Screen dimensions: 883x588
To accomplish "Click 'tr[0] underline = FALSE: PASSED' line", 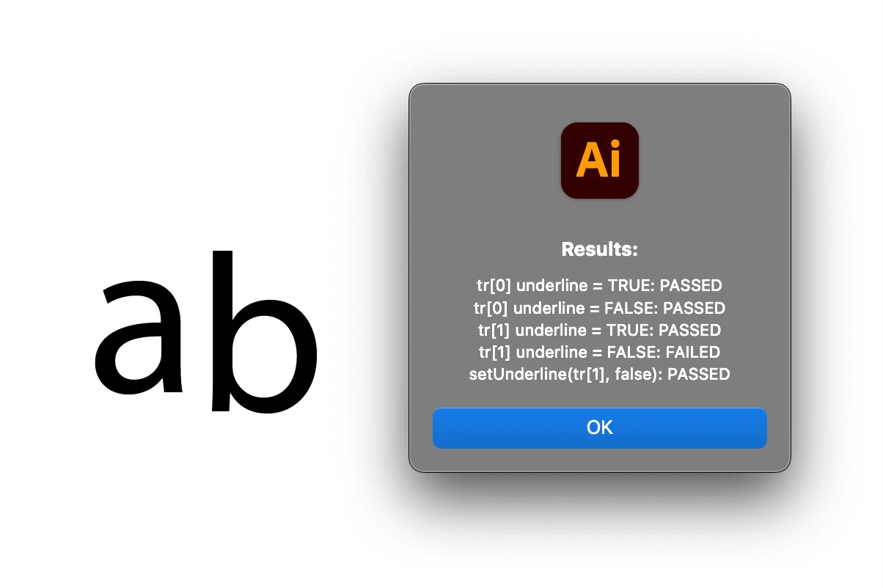I will 599,308.
